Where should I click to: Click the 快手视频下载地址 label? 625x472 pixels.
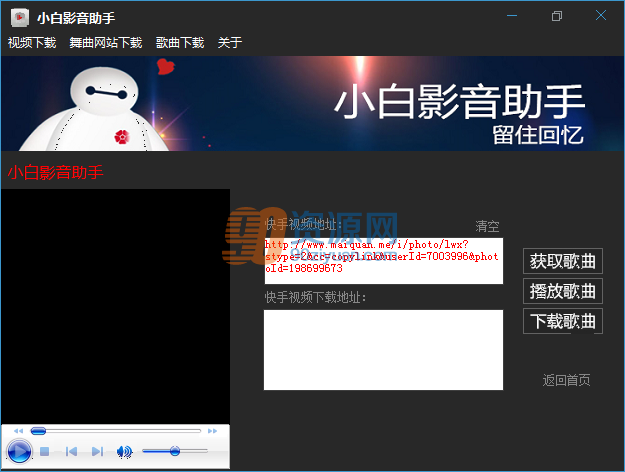pos(315,297)
